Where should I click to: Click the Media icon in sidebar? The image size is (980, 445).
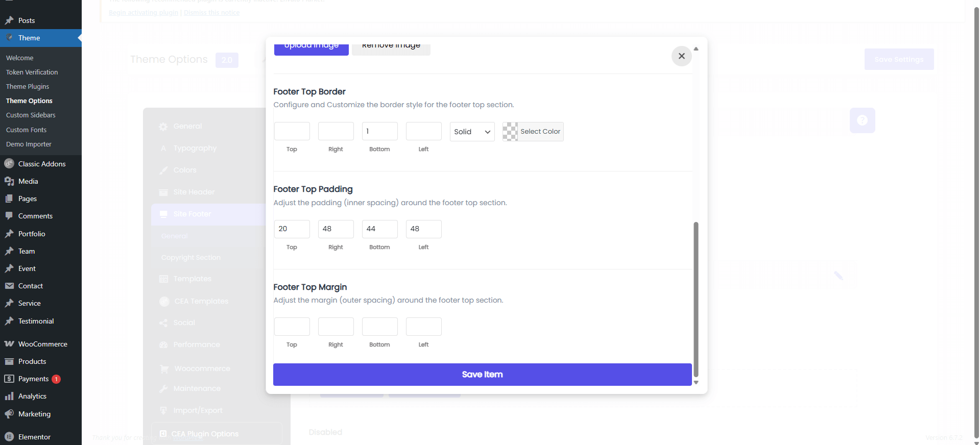[9, 181]
